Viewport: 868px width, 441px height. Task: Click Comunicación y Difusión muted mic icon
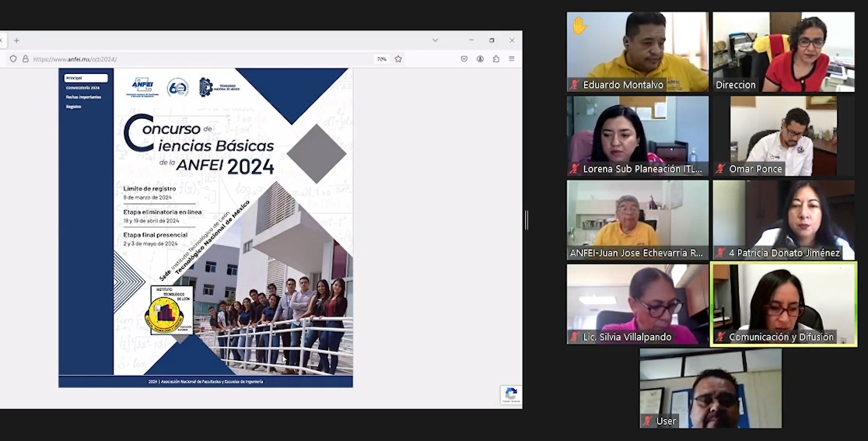tap(720, 337)
